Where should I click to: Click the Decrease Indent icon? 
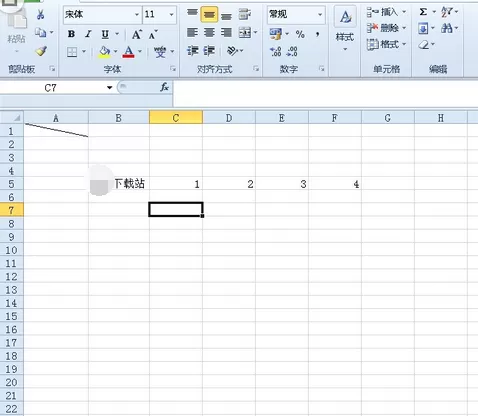pyautogui.click(x=192, y=51)
